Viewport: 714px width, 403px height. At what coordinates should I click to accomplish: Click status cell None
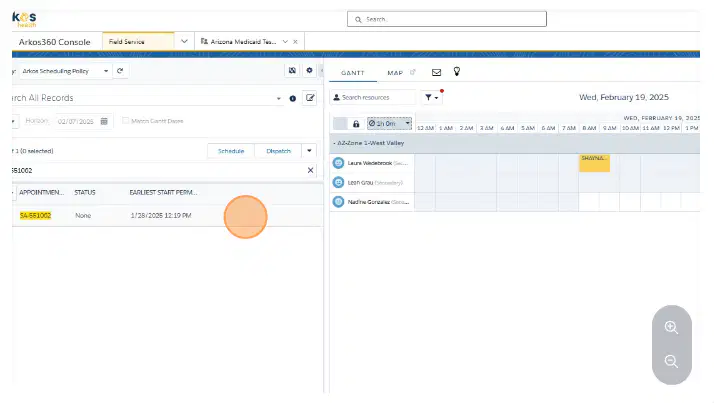coord(83,215)
